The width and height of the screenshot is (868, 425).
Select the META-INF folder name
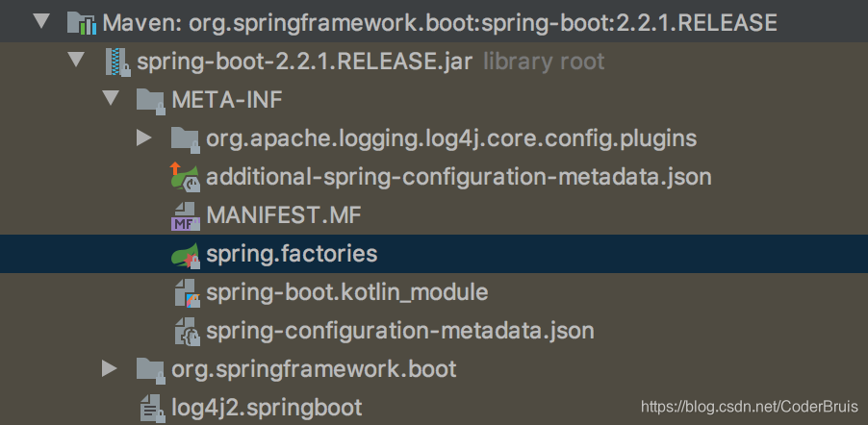(227, 100)
